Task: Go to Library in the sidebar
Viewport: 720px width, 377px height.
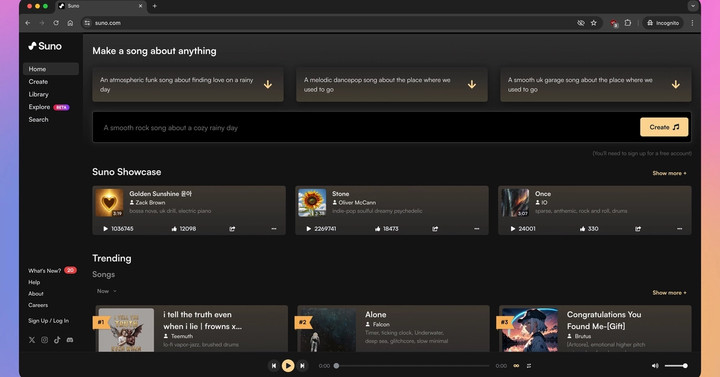Action: (39, 94)
